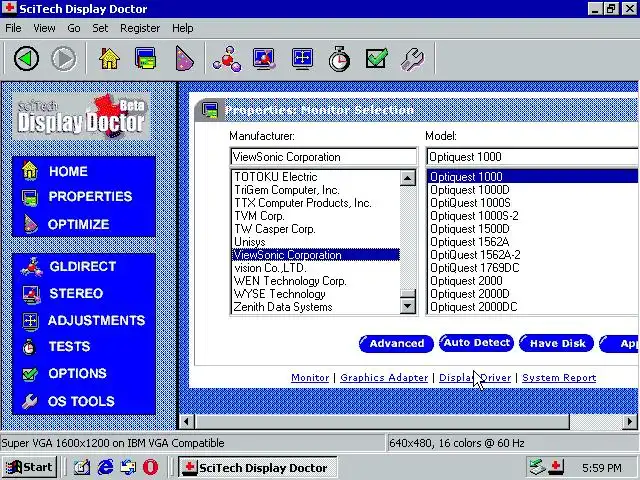Viewport: 640px width, 480px height.
Task: Open Stereo via the monitor-with-molecule toolbar icon
Action: [264, 59]
